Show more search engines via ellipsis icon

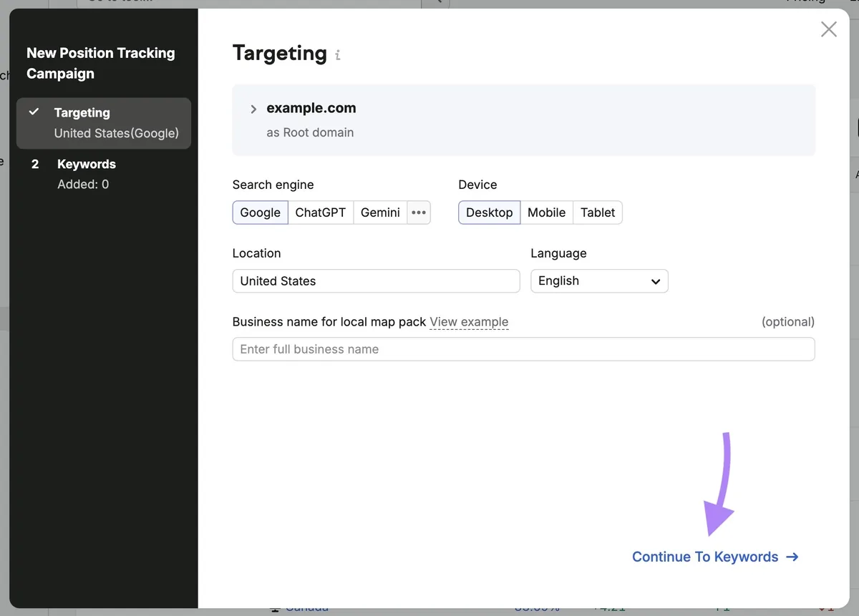click(x=419, y=212)
